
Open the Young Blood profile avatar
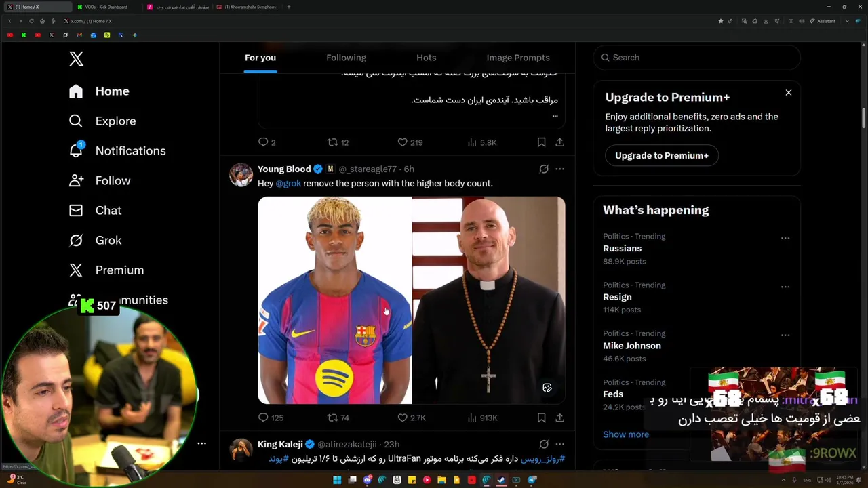click(x=241, y=175)
